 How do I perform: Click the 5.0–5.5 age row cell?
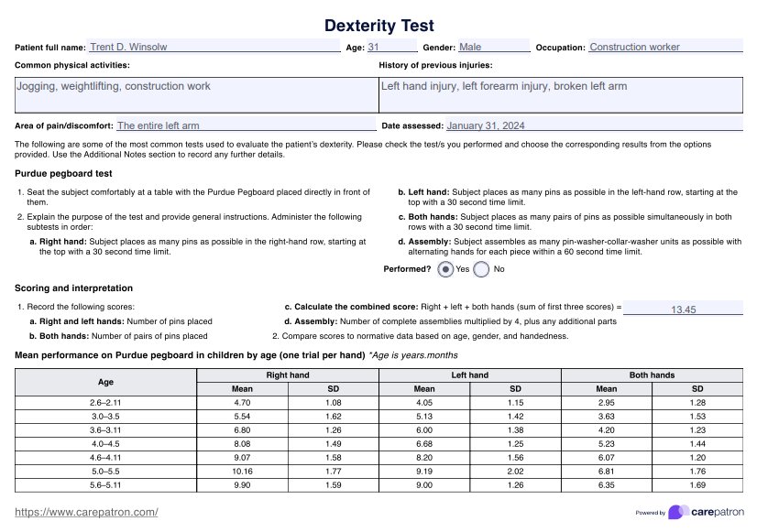pos(105,472)
